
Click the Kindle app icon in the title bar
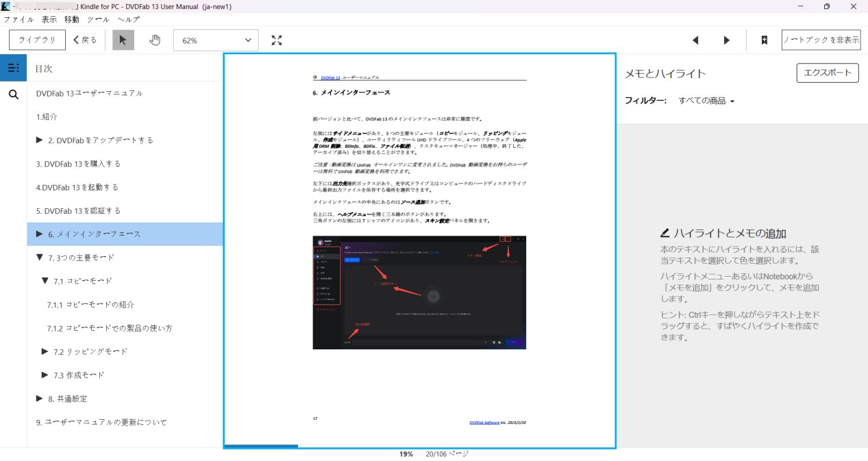coord(6,6)
